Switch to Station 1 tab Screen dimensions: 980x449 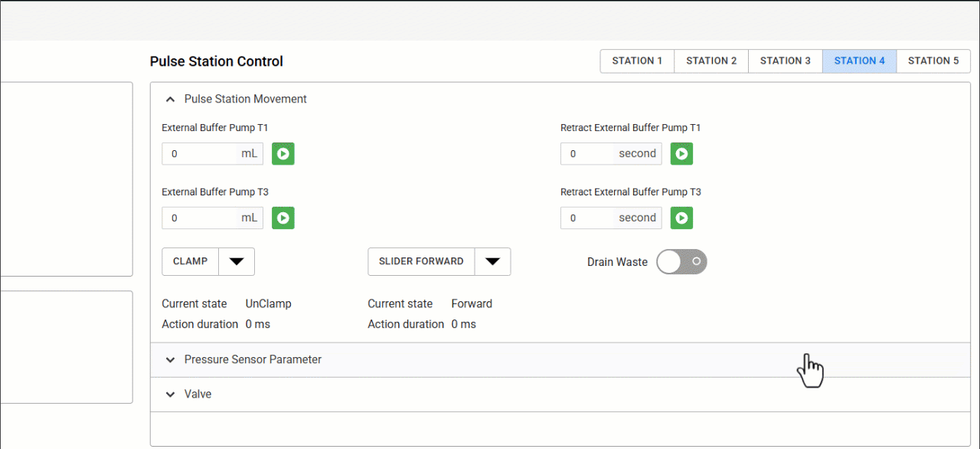[637, 61]
